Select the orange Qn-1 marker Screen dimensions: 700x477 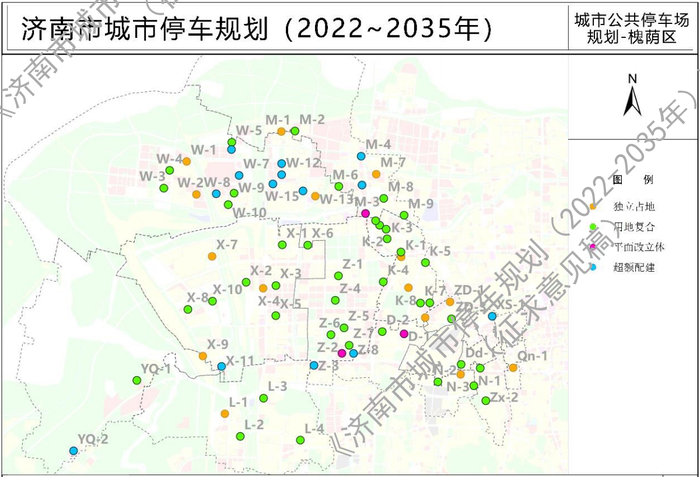tap(513, 368)
